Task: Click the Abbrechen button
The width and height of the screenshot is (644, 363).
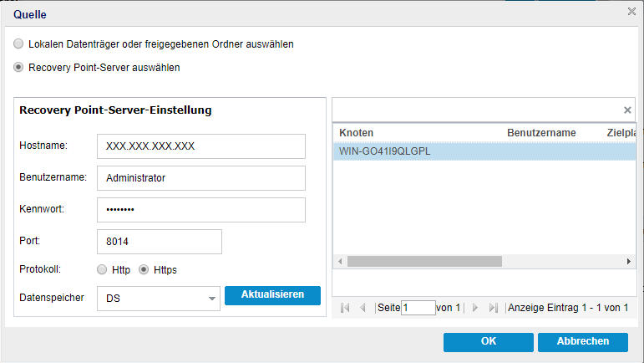Action: coord(583,342)
